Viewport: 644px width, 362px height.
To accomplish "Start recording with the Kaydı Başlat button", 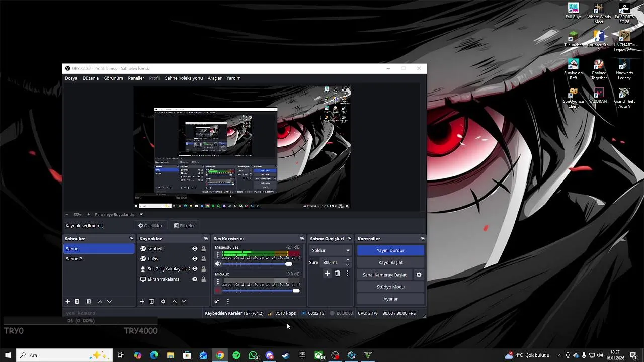I will [x=390, y=262].
